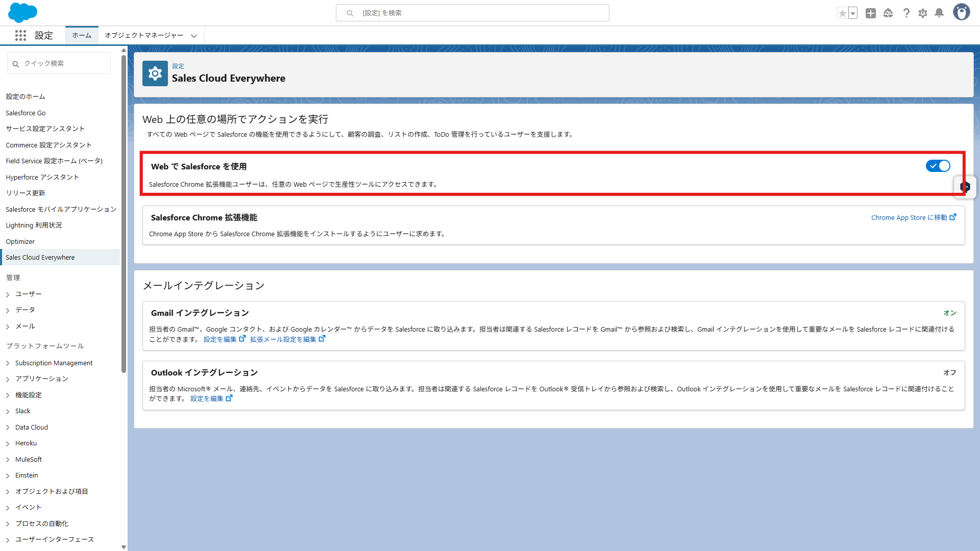This screenshot has width=980, height=551.
Task: Open リリース更新 in the sidebar
Action: point(26,193)
